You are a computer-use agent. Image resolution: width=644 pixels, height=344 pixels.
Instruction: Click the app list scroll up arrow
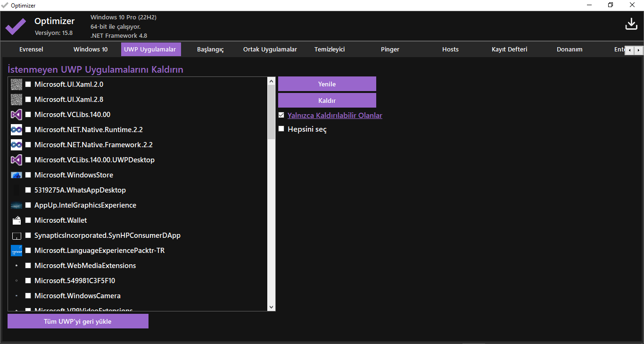pos(271,81)
